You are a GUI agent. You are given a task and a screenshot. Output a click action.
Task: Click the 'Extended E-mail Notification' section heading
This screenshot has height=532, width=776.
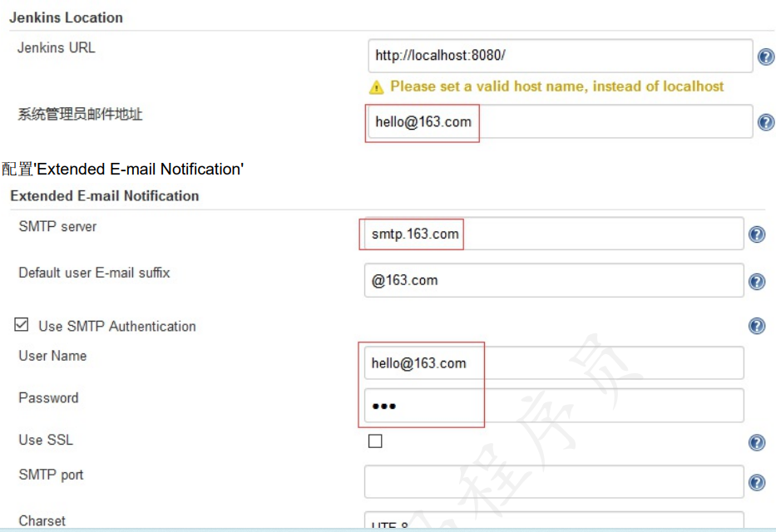tap(105, 196)
